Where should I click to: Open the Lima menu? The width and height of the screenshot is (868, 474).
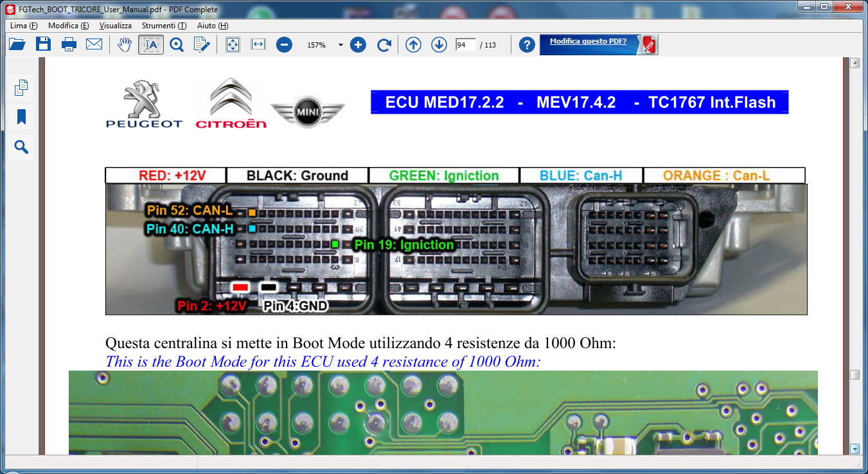(x=24, y=26)
